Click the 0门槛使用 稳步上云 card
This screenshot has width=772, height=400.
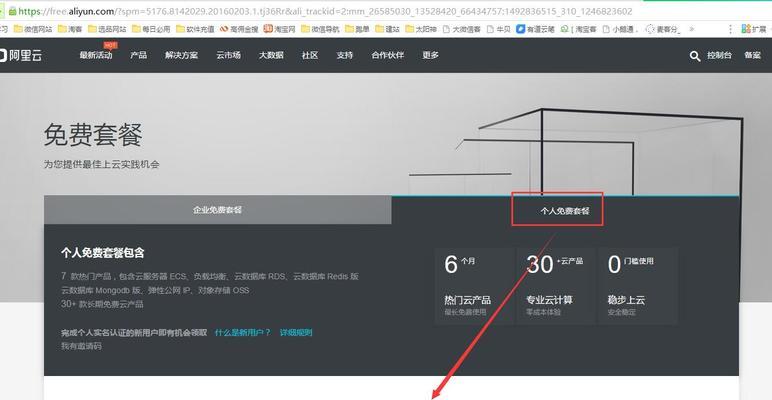[638, 285]
